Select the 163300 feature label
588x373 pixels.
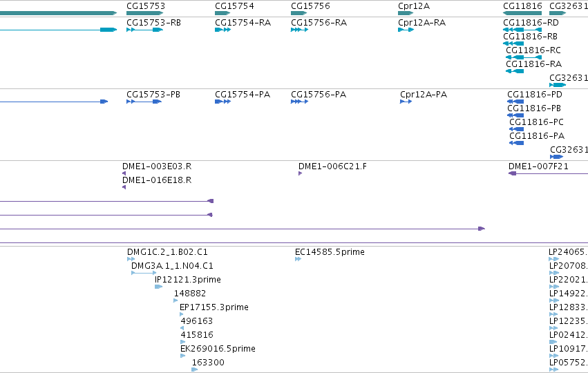[x=208, y=363]
